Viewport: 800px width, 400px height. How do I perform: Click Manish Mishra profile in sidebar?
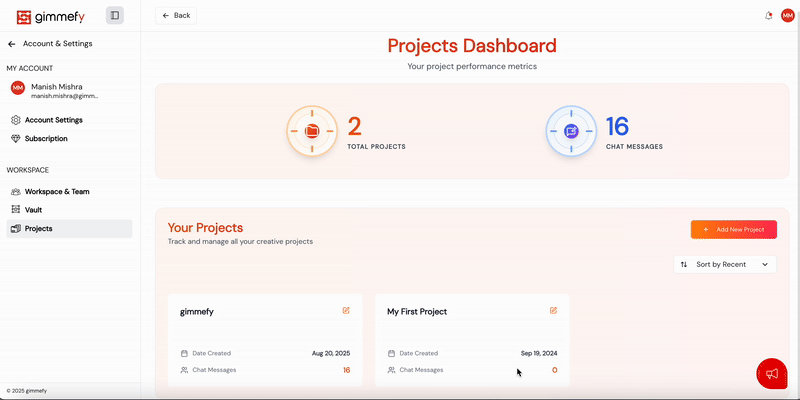(x=56, y=91)
